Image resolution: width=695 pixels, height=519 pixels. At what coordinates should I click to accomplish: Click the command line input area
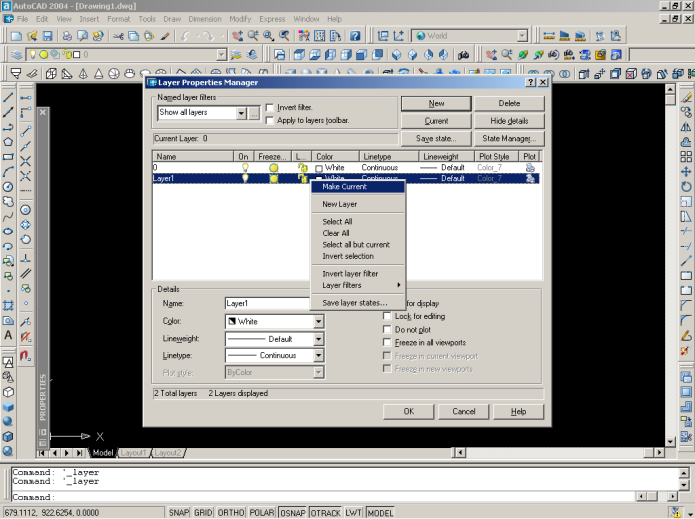pyautogui.click(x=324, y=497)
